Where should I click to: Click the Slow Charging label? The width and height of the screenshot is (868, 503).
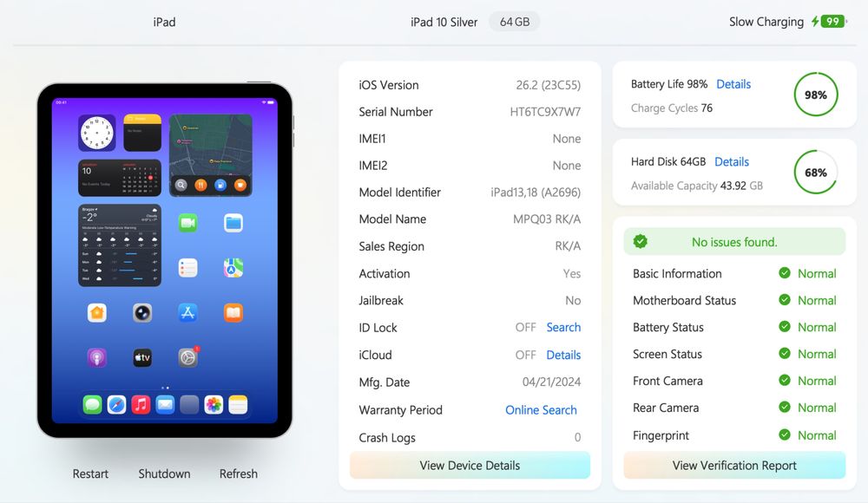point(766,23)
